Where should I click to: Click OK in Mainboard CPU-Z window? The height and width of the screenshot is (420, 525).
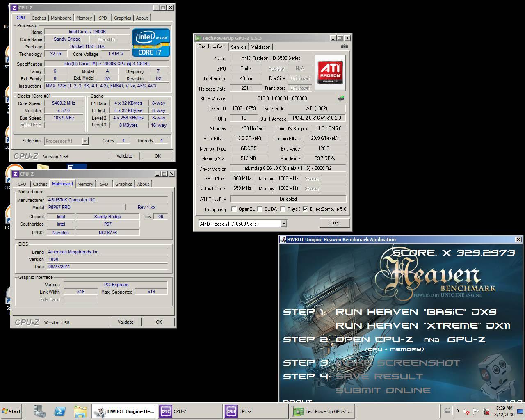[x=159, y=322]
